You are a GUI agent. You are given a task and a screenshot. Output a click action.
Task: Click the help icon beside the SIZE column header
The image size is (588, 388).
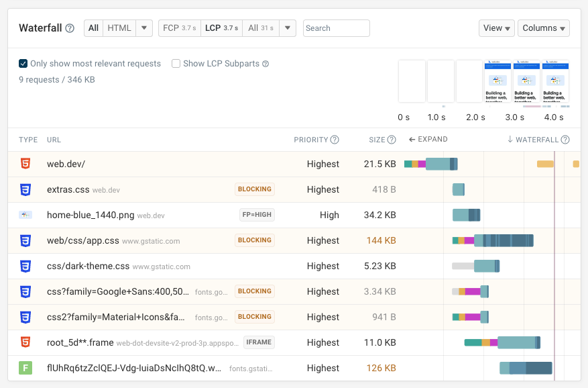point(392,140)
